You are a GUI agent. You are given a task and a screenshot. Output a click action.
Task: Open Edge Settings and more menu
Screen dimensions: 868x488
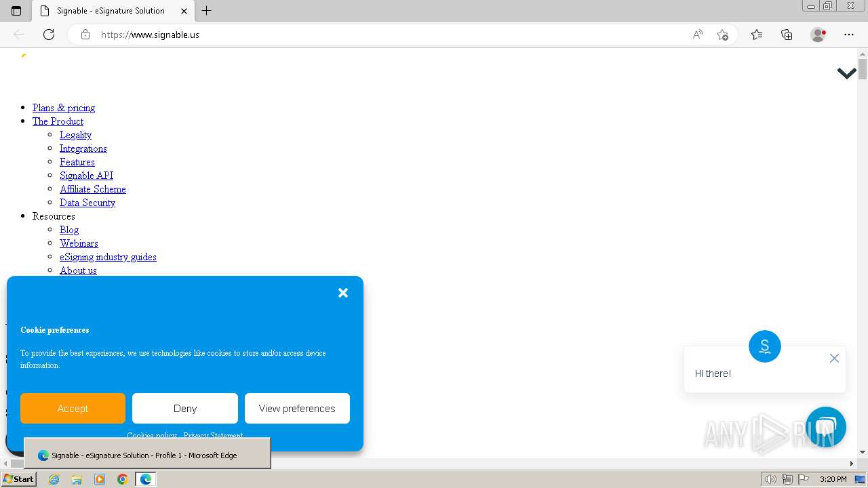point(849,35)
